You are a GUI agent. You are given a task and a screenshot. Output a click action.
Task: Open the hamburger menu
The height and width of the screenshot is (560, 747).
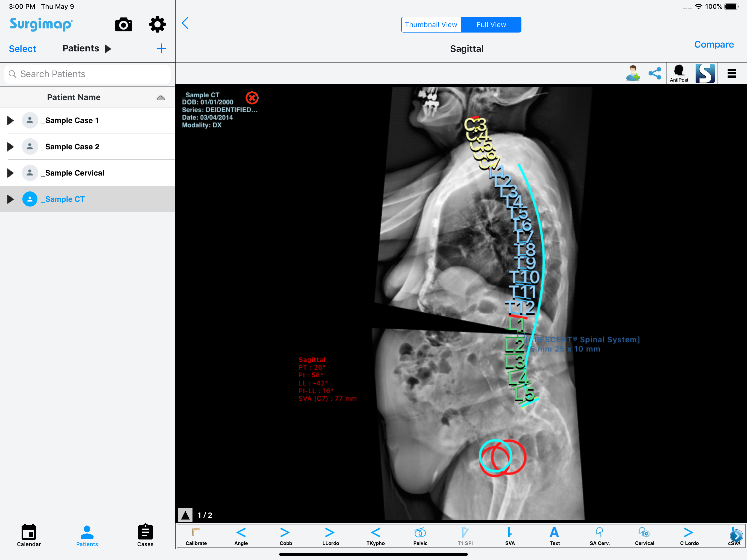(x=732, y=73)
